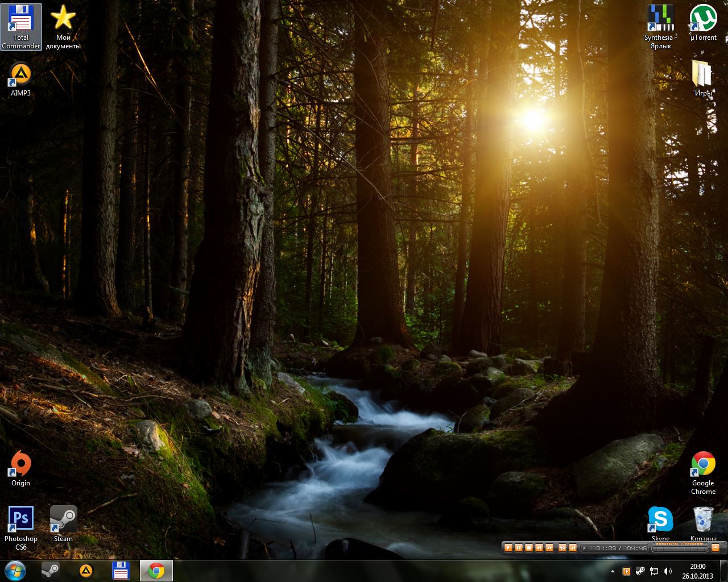This screenshot has height=582, width=728.
Task: Show hidden system tray icons
Action: pos(613,571)
